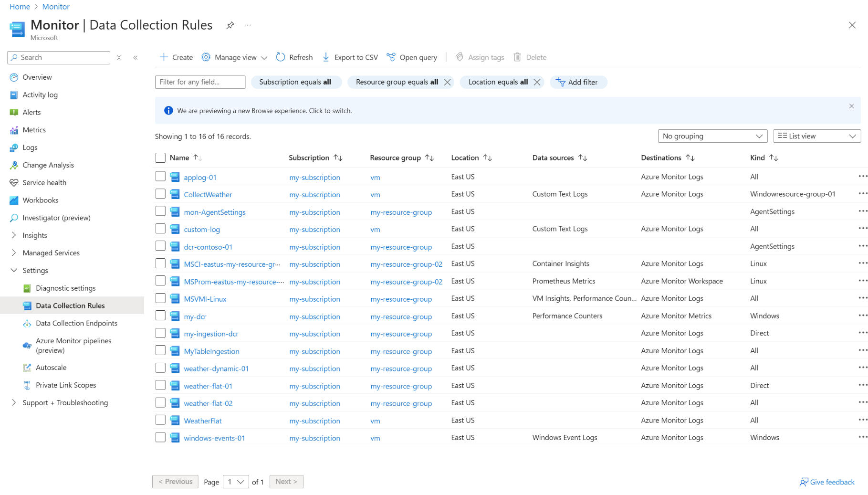Click the Export to CSV download icon

coord(326,57)
